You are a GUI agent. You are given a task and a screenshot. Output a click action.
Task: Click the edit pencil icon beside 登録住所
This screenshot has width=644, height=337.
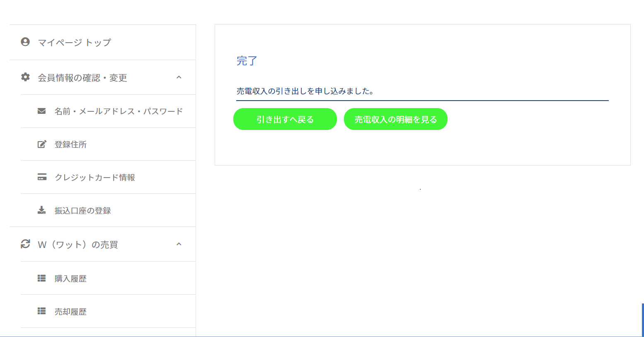(42, 144)
